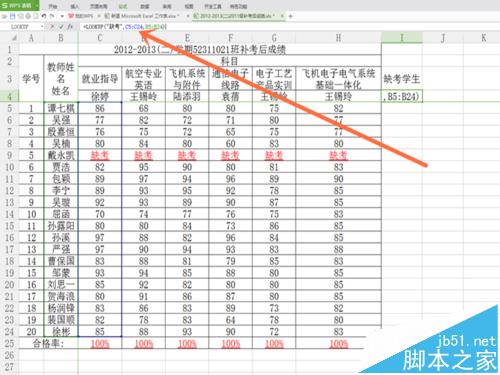Image resolution: width=500 pixels, height=375 pixels.
Task: Click the 航空专业英语 subject header cell
Action: (x=143, y=79)
